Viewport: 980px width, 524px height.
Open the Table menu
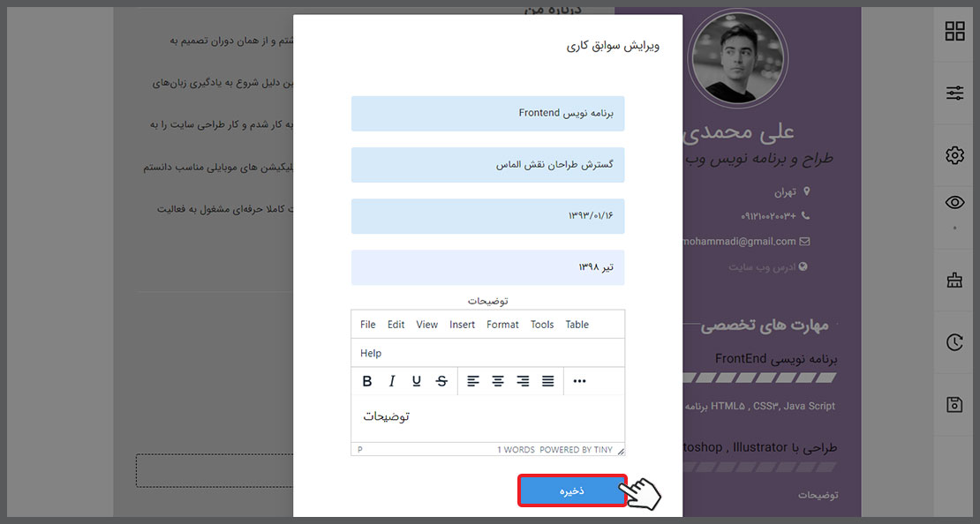pyautogui.click(x=577, y=325)
